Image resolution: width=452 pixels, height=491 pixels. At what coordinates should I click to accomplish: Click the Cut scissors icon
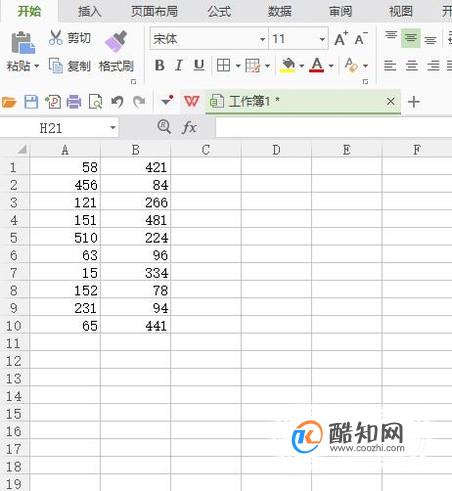click(55, 37)
